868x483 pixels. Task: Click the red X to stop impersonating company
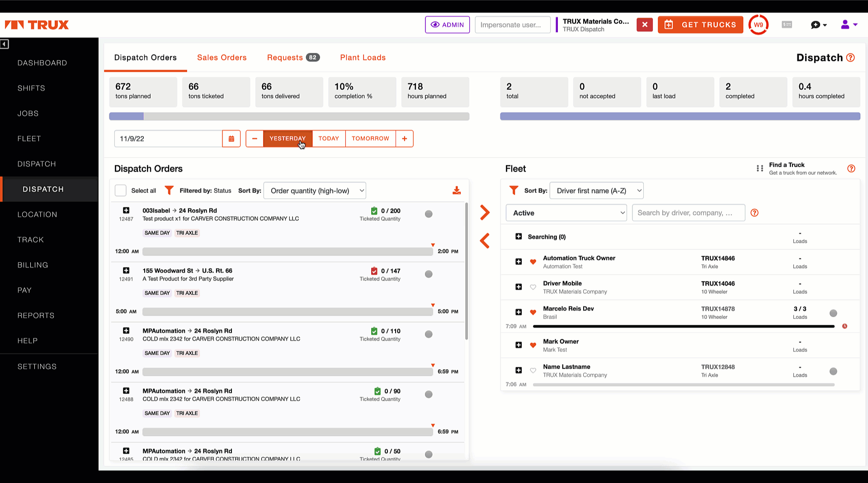[645, 24]
